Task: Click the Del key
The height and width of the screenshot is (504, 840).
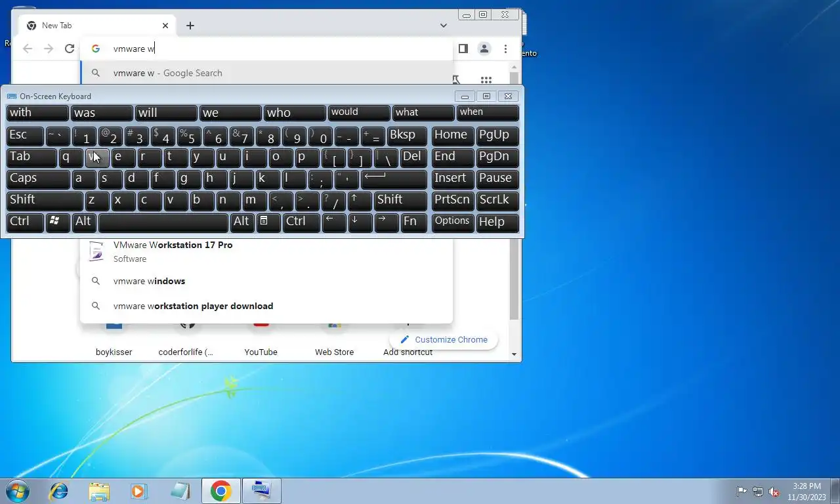Action: 413,157
